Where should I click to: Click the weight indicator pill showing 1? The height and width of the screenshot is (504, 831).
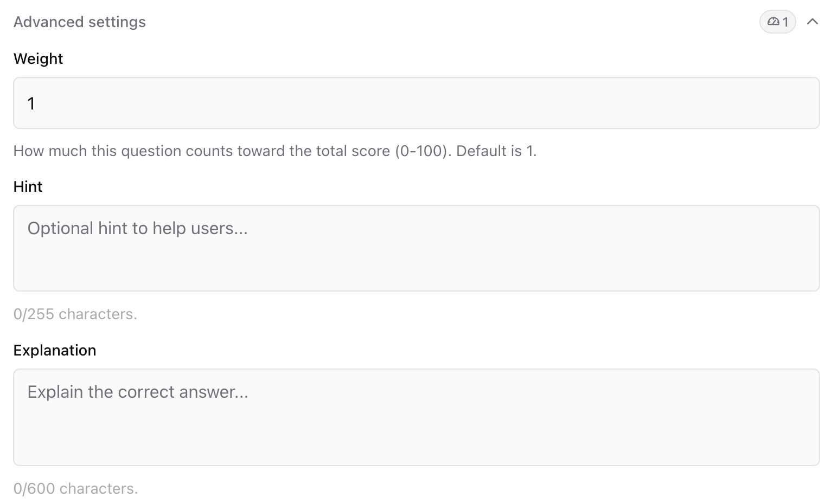777,22
